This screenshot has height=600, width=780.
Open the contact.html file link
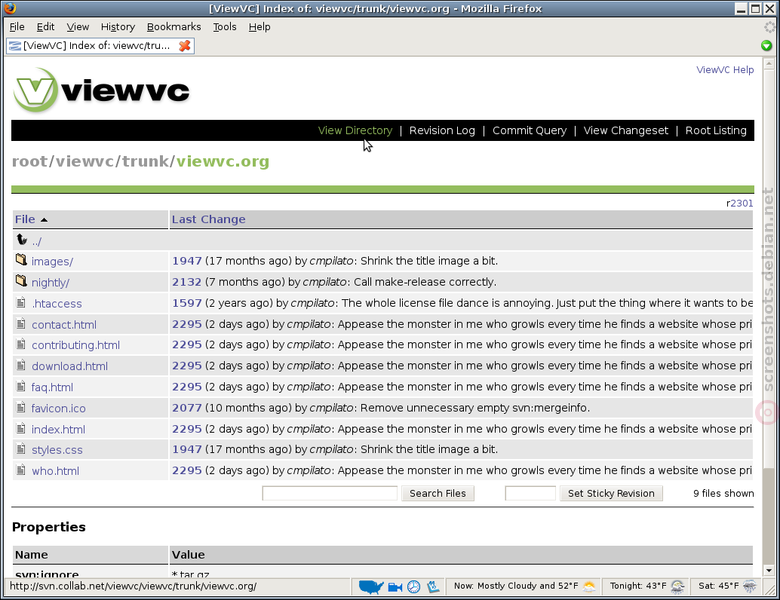pyautogui.click(x=64, y=325)
